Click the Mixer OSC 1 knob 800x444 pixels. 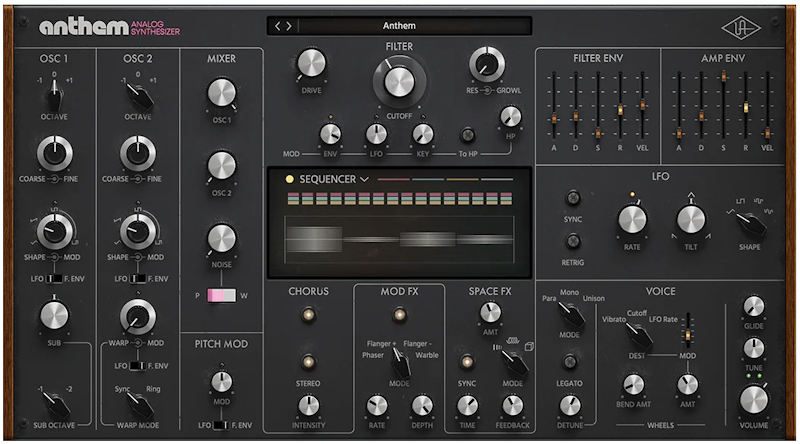pos(221,93)
